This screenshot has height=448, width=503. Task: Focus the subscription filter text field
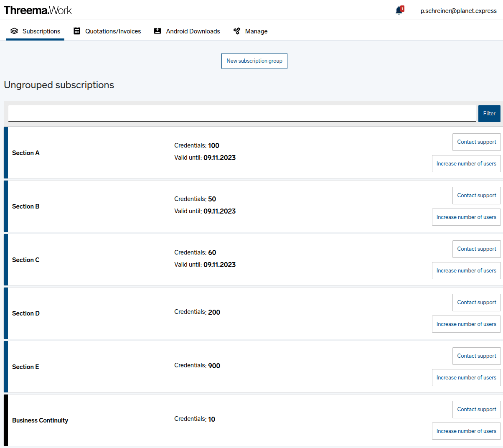click(x=242, y=113)
